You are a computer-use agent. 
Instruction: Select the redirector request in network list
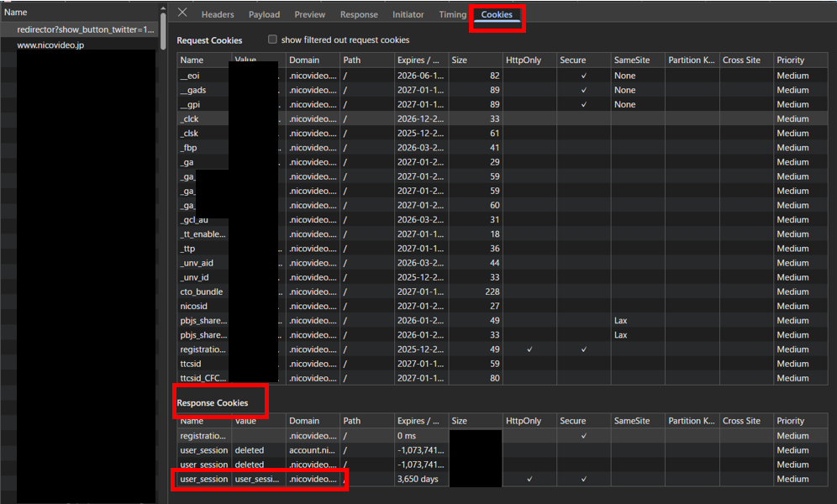point(86,29)
